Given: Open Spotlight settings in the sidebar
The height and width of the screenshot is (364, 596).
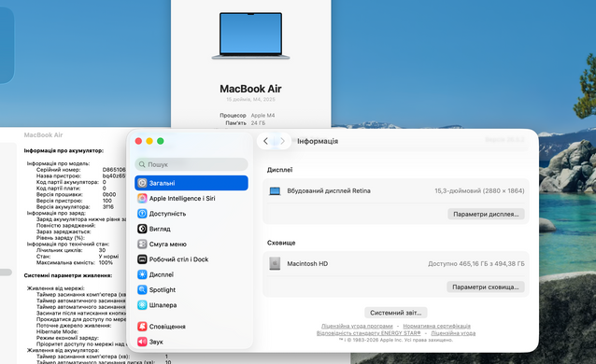Looking at the screenshot, I should coord(192,289).
